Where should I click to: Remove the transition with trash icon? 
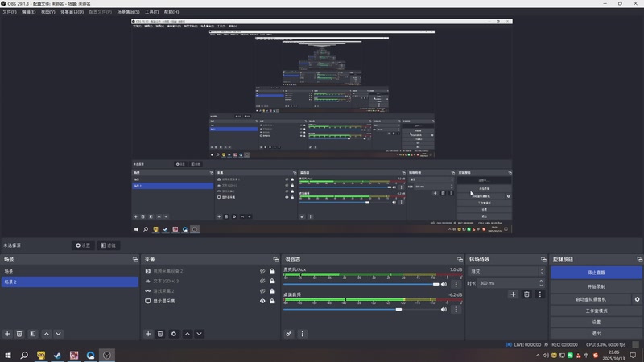tap(526, 294)
